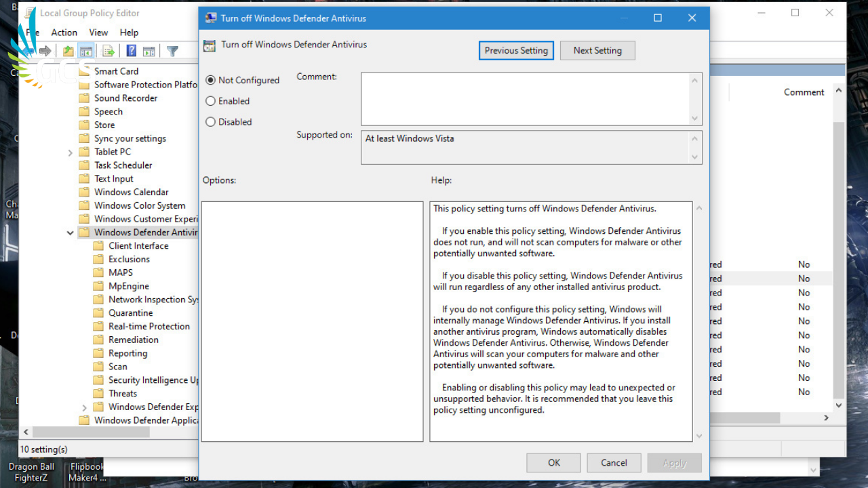Select the Disabled radio button
The image size is (868, 488).
point(210,121)
